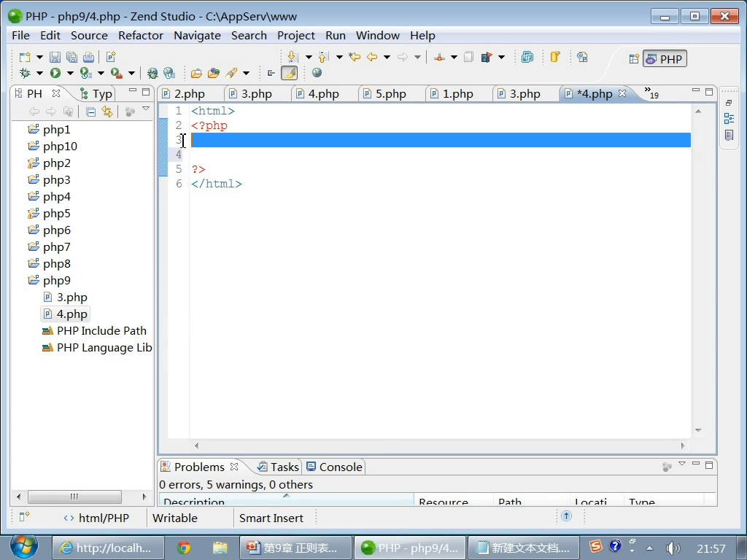The image size is (747, 560).
Task: Show the hidden editor tabs list »19
Action: [651, 93]
